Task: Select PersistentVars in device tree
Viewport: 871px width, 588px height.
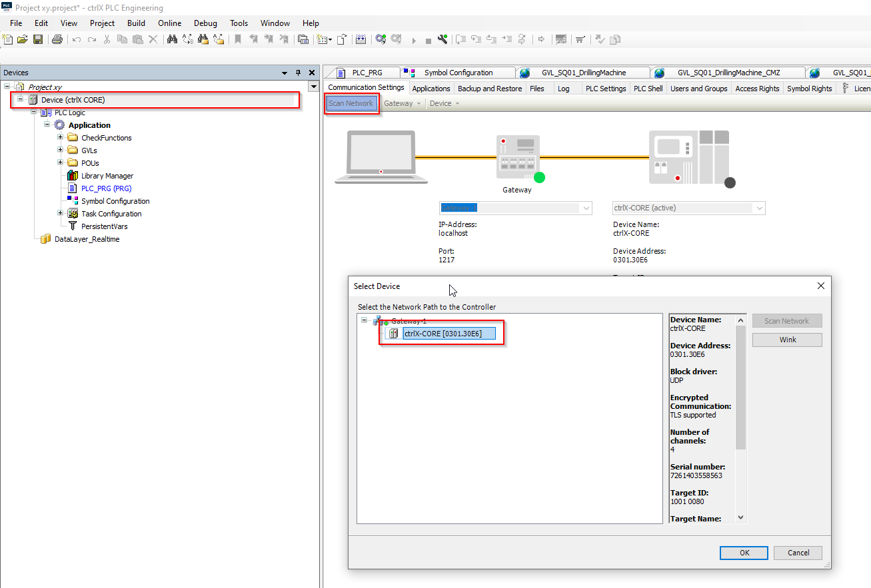Action: 104,226
